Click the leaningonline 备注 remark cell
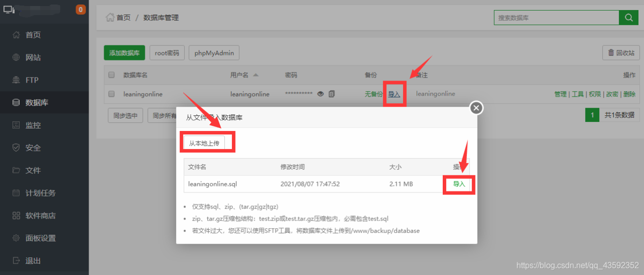 coord(436,94)
